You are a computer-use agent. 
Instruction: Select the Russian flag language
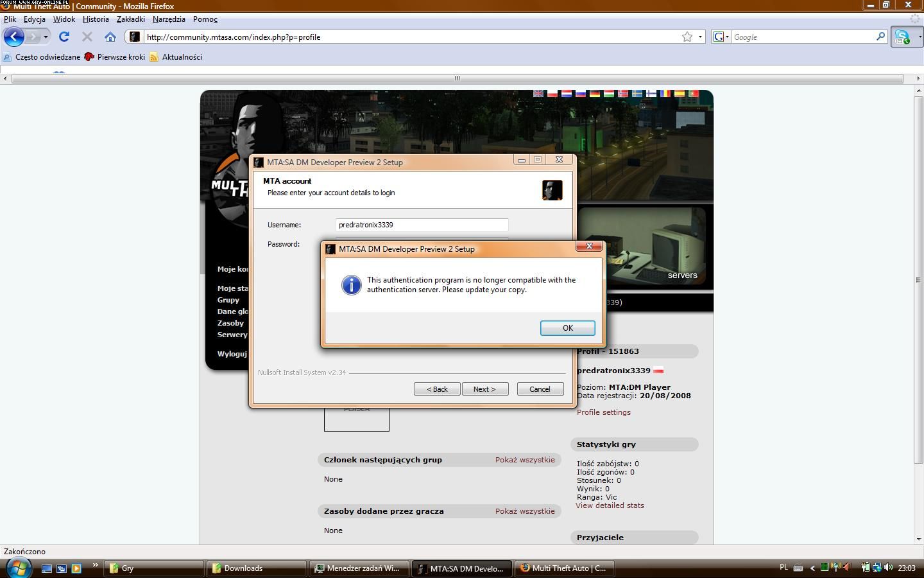[x=581, y=94]
